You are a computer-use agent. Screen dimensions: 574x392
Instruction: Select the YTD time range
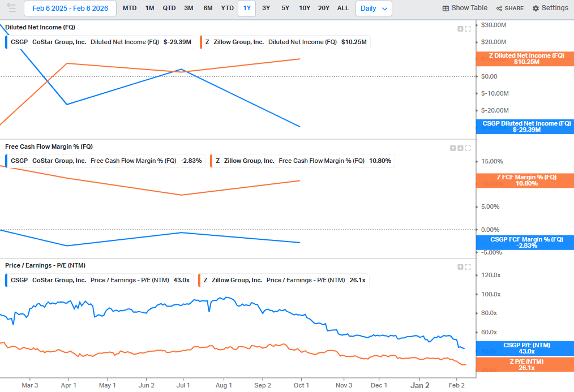pyautogui.click(x=228, y=8)
